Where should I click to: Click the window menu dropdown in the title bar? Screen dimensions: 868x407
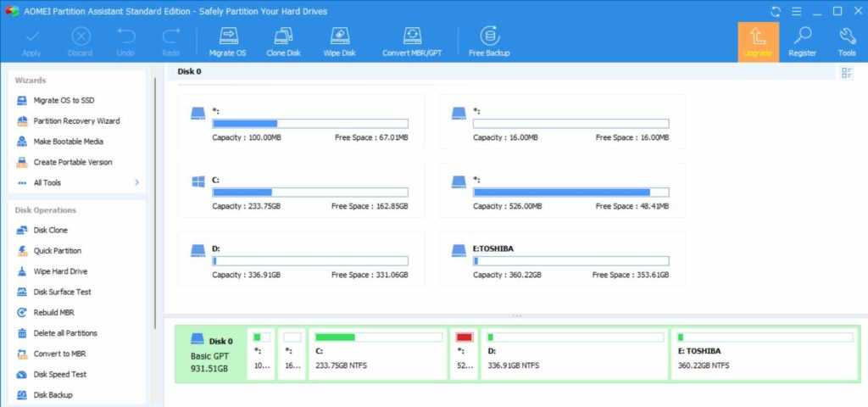pos(797,11)
